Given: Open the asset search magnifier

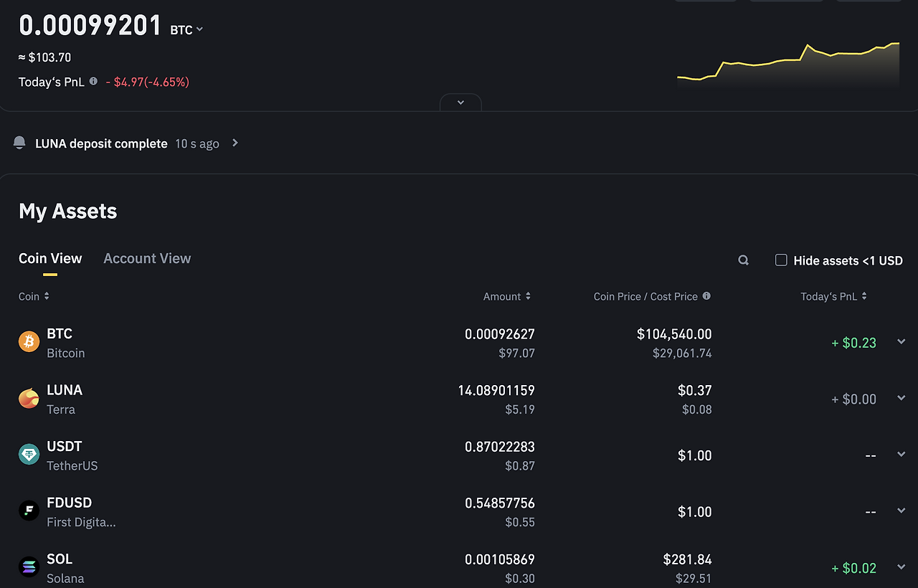Looking at the screenshot, I should (x=744, y=260).
